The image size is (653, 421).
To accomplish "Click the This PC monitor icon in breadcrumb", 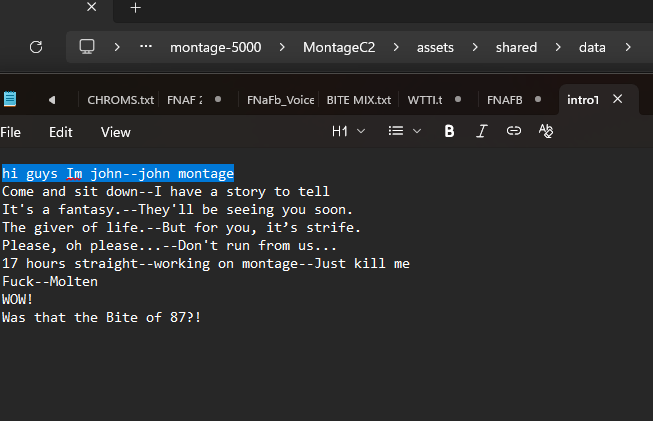I will coord(87,47).
